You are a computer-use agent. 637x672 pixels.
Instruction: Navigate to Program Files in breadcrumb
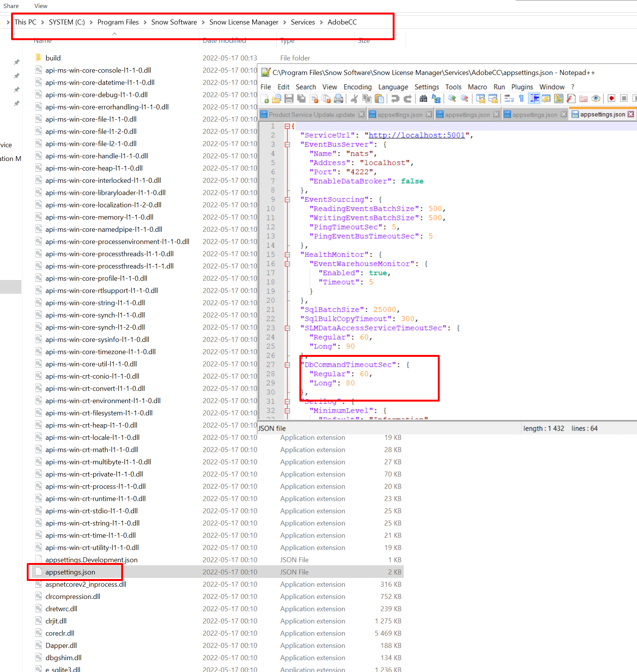click(x=118, y=22)
